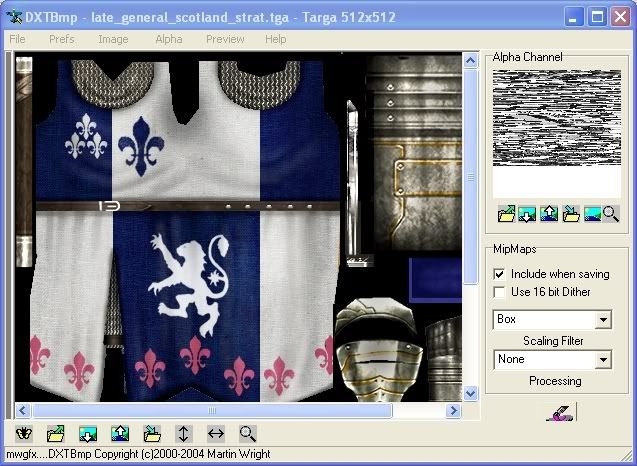Click the flip vertical arrow icon

point(183,434)
